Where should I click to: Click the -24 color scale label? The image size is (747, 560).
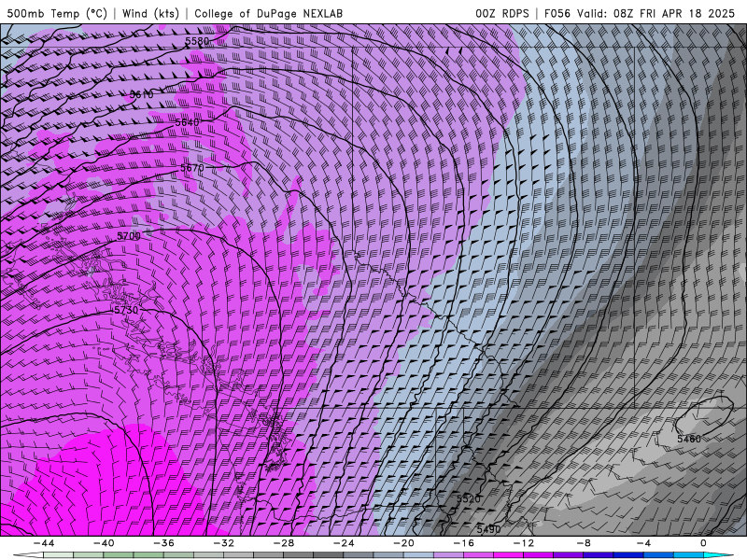(x=344, y=543)
